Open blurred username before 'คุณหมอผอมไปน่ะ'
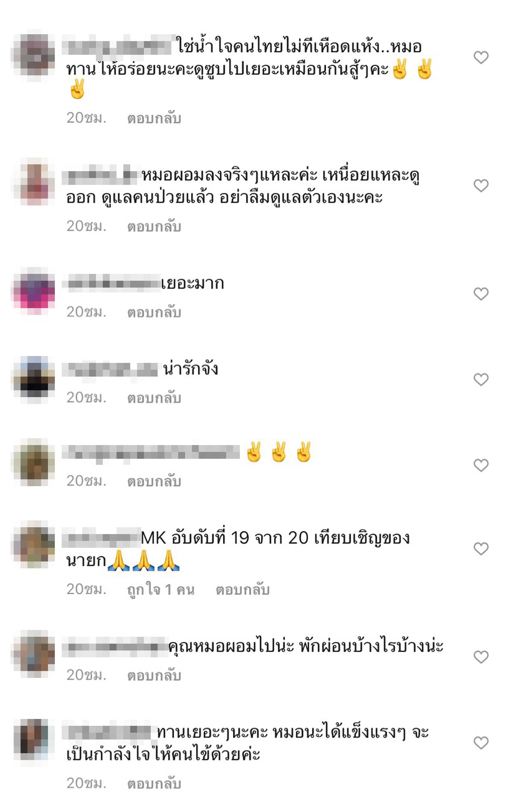Image resolution: width=516 pixels, height=812 pixels. click(x=115, y=646)
